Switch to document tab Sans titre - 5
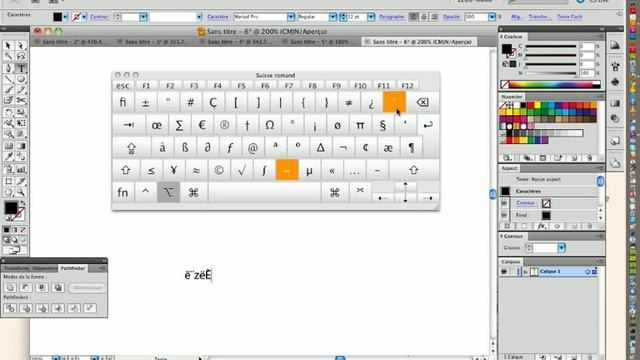The image size is (640, 360). point(320,42)
